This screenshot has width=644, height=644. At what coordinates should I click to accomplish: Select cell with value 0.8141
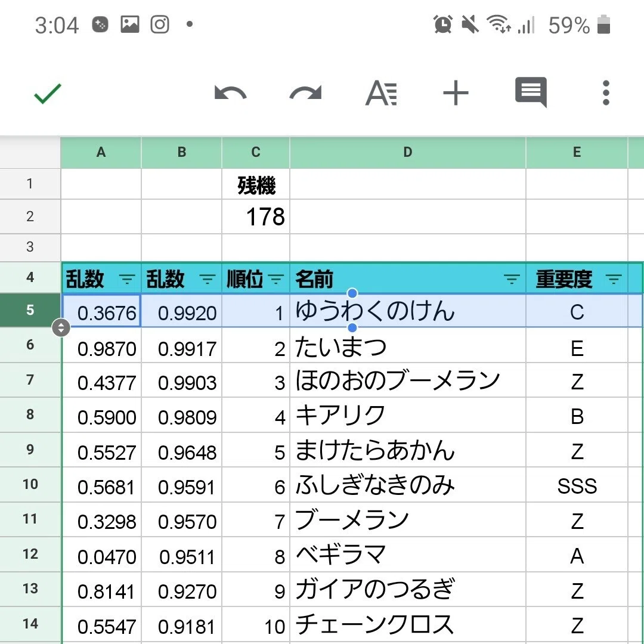pyautogui.click(x=101, y=589)
